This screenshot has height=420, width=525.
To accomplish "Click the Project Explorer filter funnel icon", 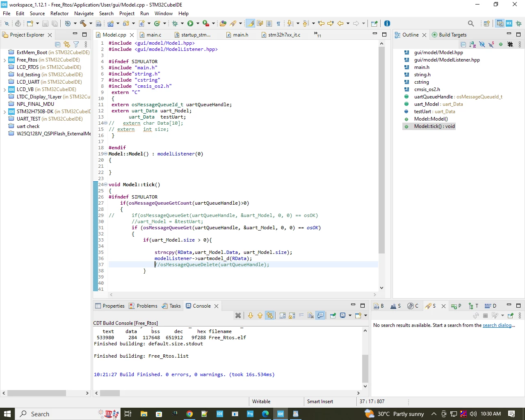I will click(76, 44).
